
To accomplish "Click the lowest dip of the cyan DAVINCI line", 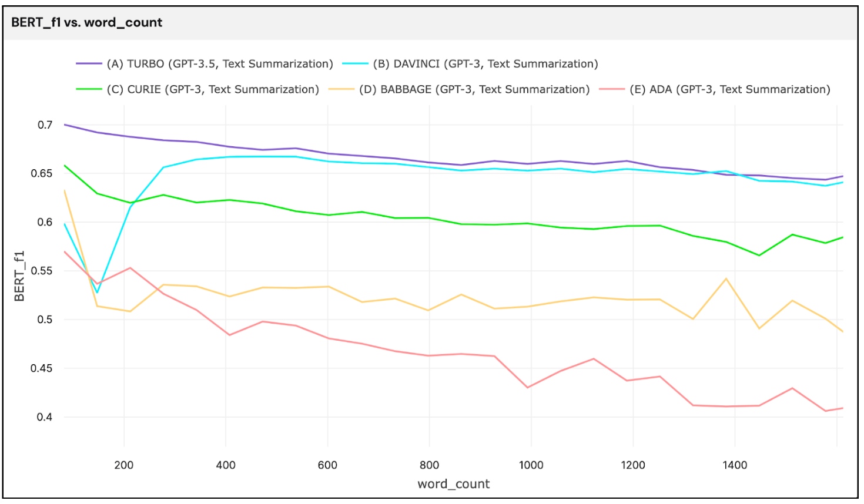I will pos(98,293).
